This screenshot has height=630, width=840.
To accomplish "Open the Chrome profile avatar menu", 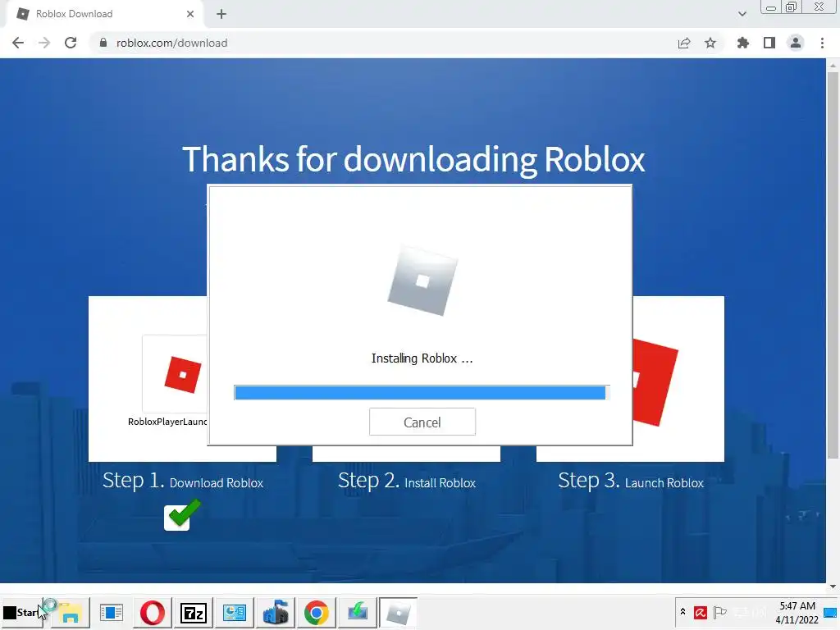I will (796, 43).
